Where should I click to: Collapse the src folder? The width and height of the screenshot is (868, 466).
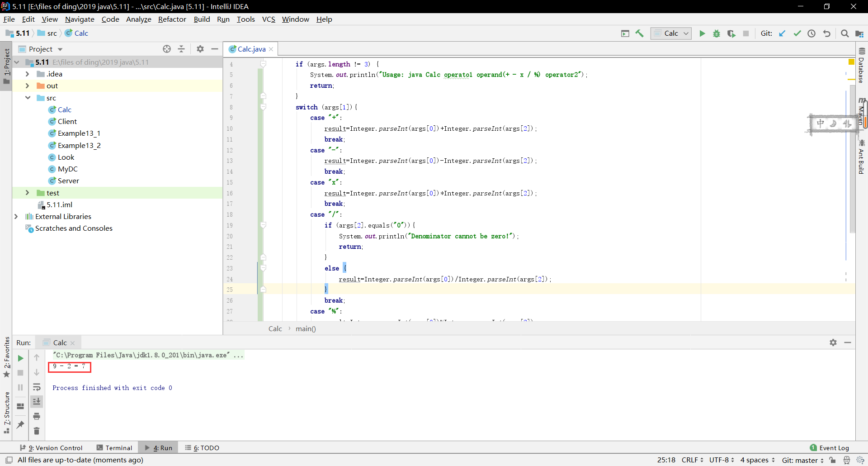click(x=28, y=98)
